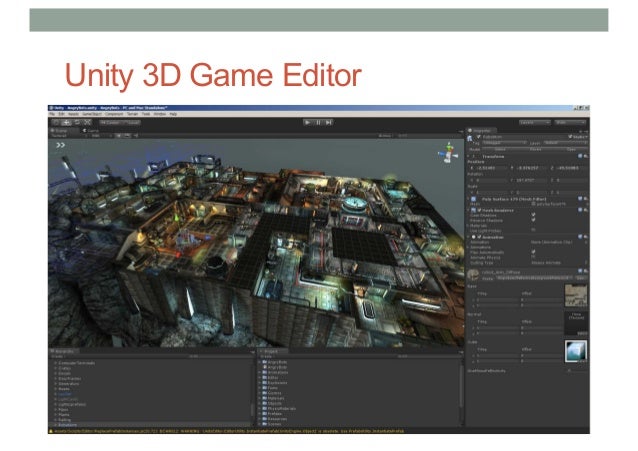Screen dimensions: 638x451
Task: Open the material component help icon
Action: point(580,271)
